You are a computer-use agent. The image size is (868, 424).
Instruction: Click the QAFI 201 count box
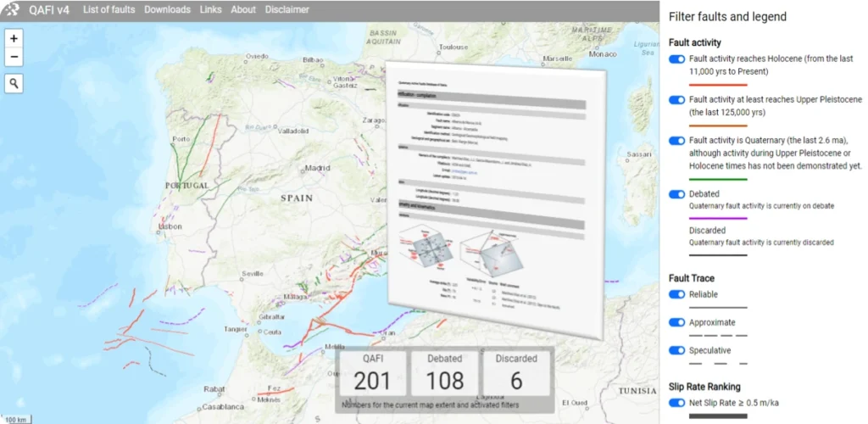[x=372, y=374]
